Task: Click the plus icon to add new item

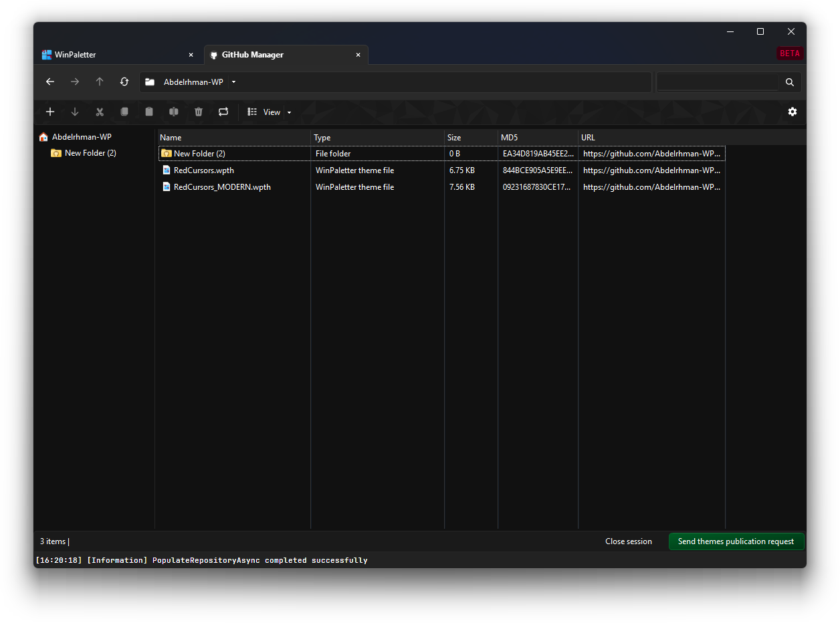Action: [x=50, y=112]
